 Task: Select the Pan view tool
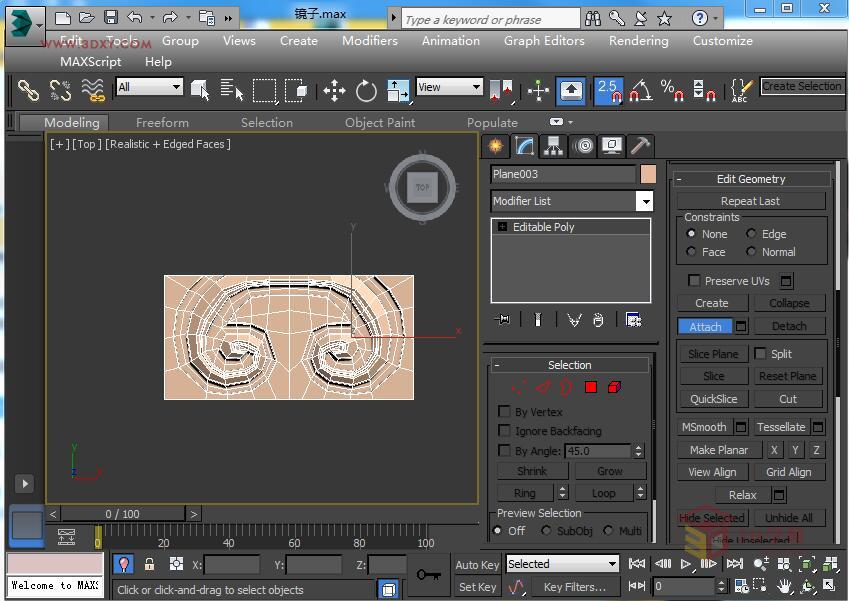click(785, 586)
